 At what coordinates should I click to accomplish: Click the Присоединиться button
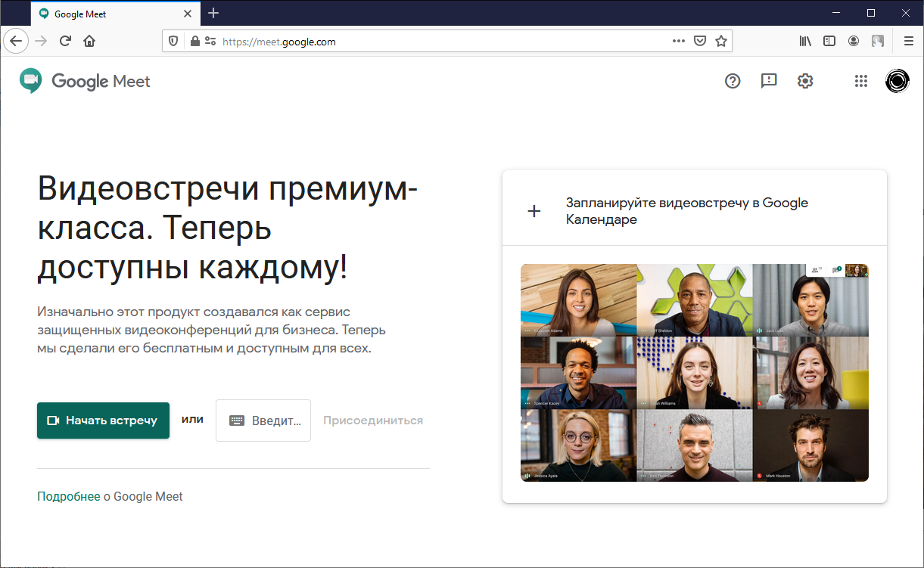[373, 421]
